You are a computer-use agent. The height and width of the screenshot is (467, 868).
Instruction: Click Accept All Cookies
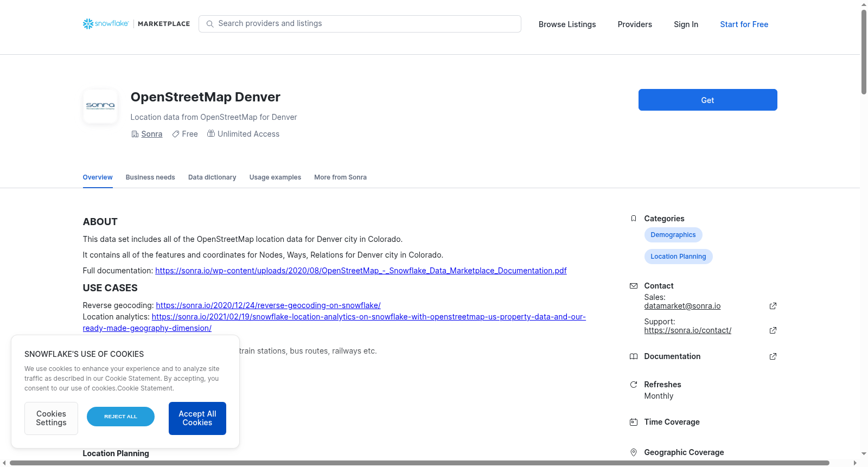coord(197,418)
